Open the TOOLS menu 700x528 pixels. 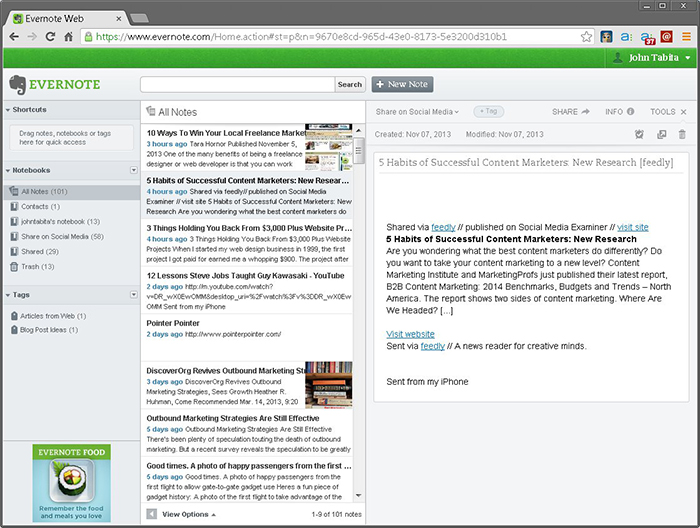[x=668, y=112]
